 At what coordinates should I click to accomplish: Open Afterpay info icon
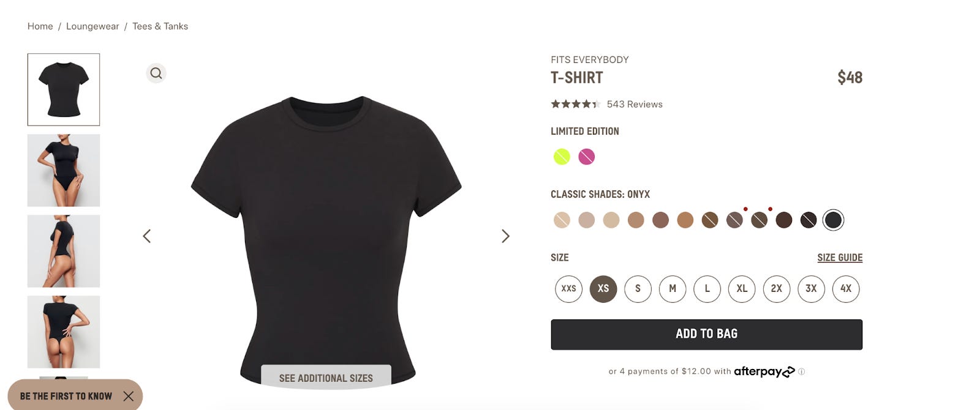(x=802, y=371)
